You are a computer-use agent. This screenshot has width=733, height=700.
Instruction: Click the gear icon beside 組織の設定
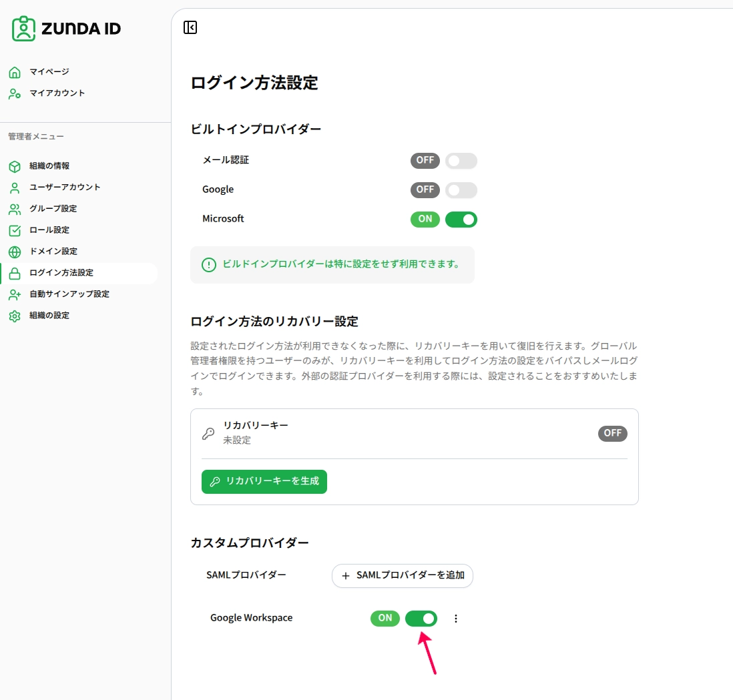[15, 316]
